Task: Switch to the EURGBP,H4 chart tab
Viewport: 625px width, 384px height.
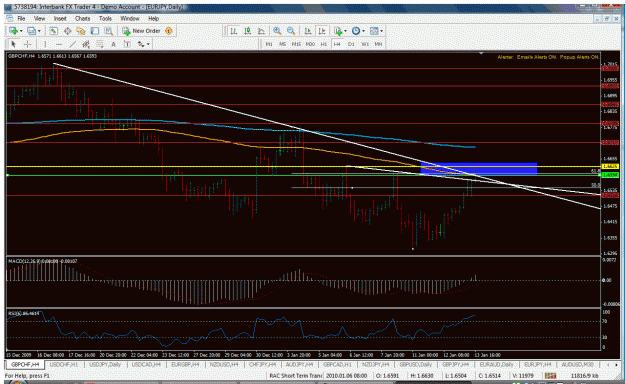Action: coord(185,365)
